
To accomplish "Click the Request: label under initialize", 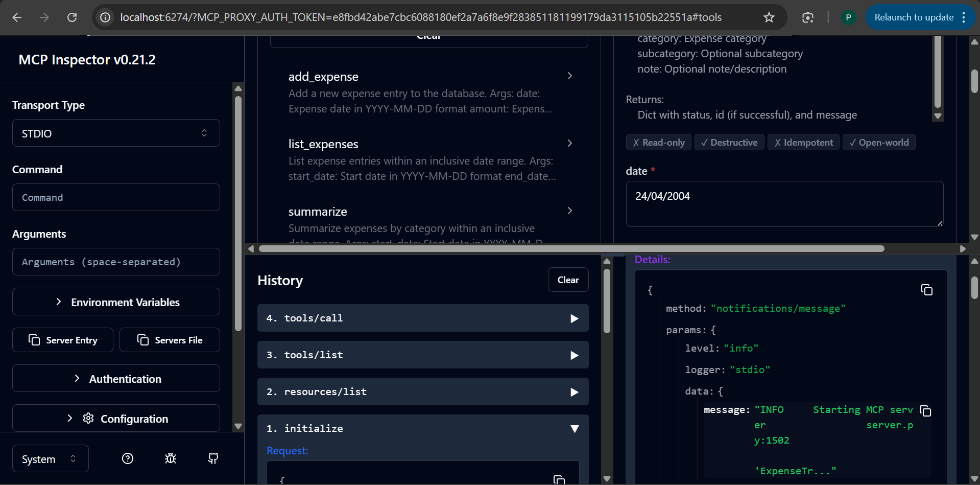I will click(288, 451).
